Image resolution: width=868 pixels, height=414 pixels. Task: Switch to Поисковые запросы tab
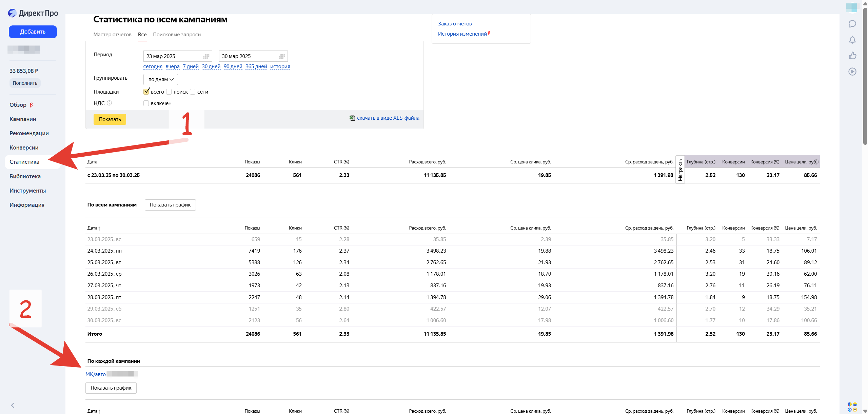(177, 35)
